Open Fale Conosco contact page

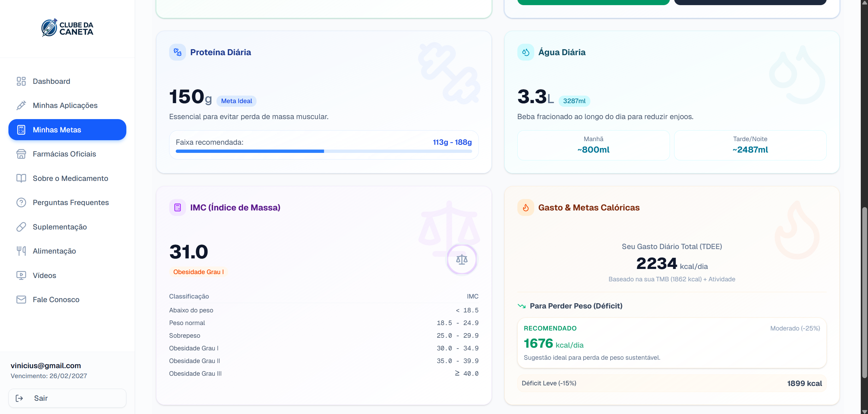(56, 300)
